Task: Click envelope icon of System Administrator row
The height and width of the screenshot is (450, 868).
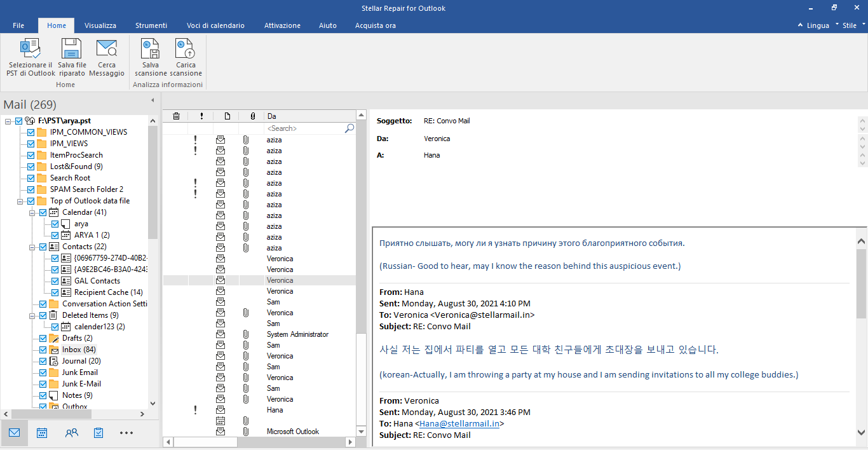Action: pos(220,334)
